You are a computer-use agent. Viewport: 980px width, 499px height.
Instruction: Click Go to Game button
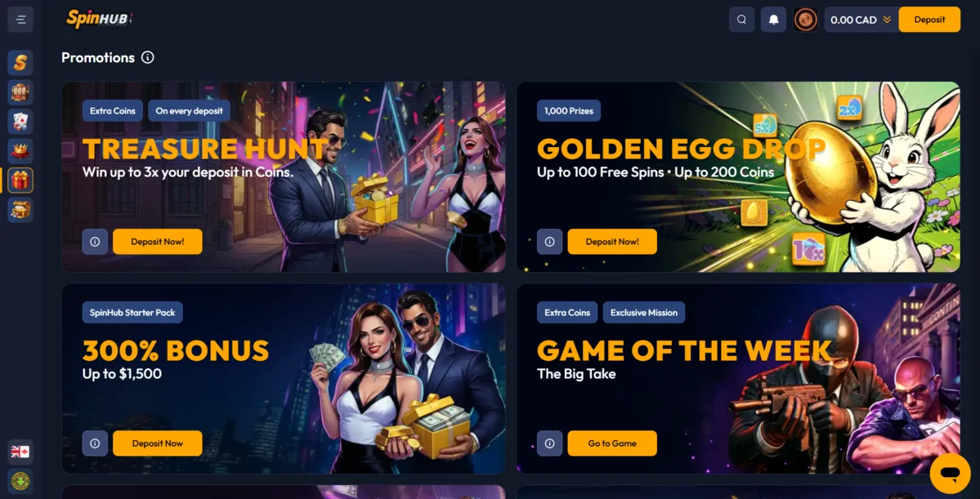[612, 443]
